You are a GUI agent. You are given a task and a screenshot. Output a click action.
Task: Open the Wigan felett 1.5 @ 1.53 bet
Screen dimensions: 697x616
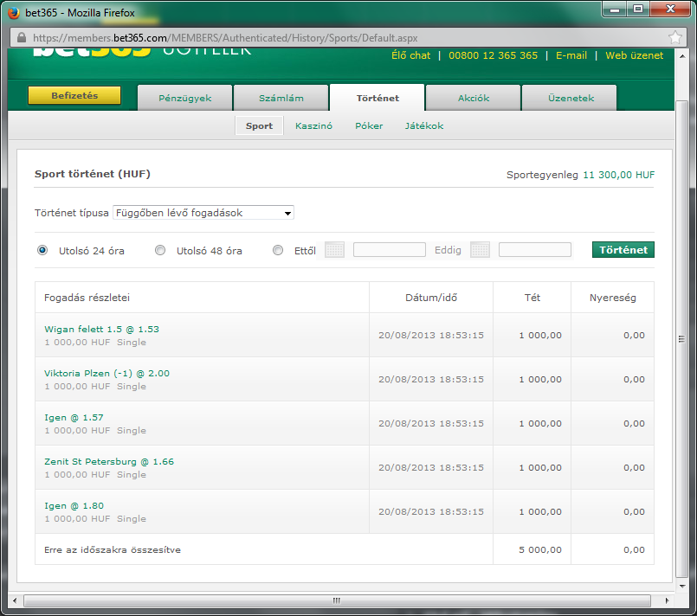(101, 329)
